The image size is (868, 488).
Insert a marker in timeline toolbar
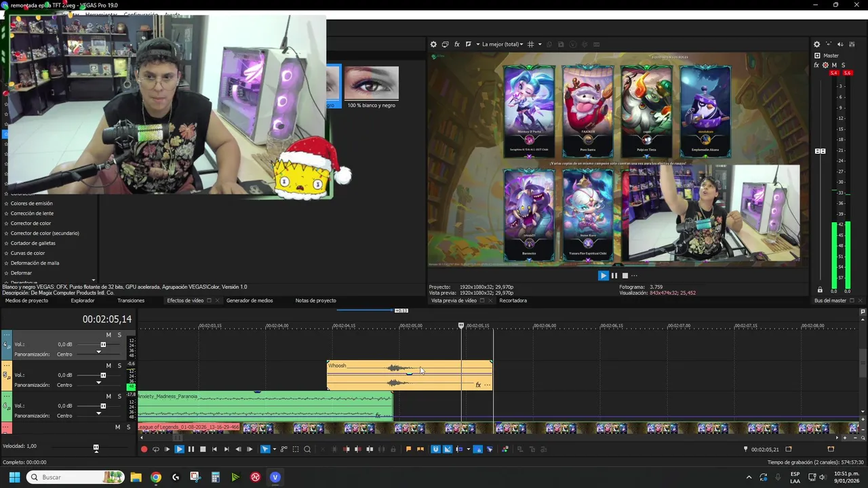point(408,449)
